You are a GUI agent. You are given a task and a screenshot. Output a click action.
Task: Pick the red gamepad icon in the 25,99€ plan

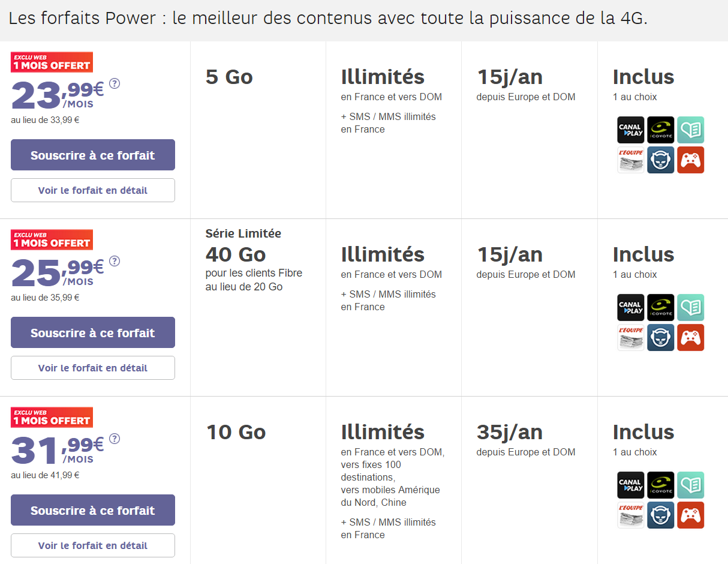point(690,338)
